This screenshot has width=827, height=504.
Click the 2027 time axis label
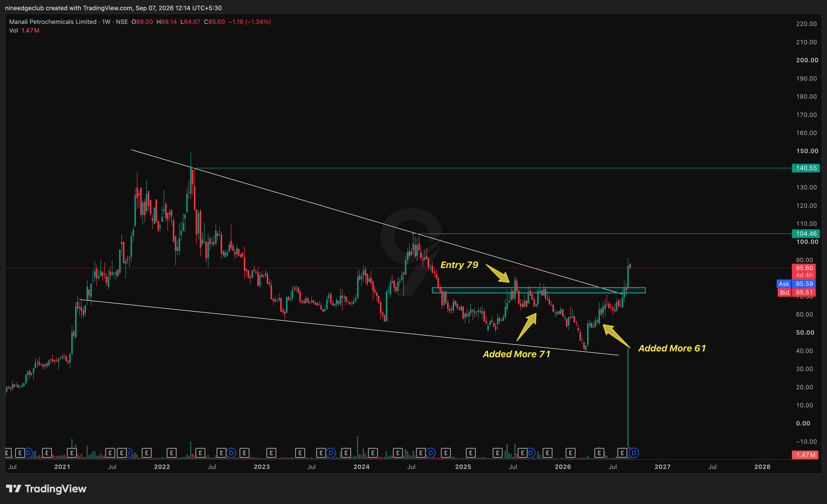coord(663,467)
